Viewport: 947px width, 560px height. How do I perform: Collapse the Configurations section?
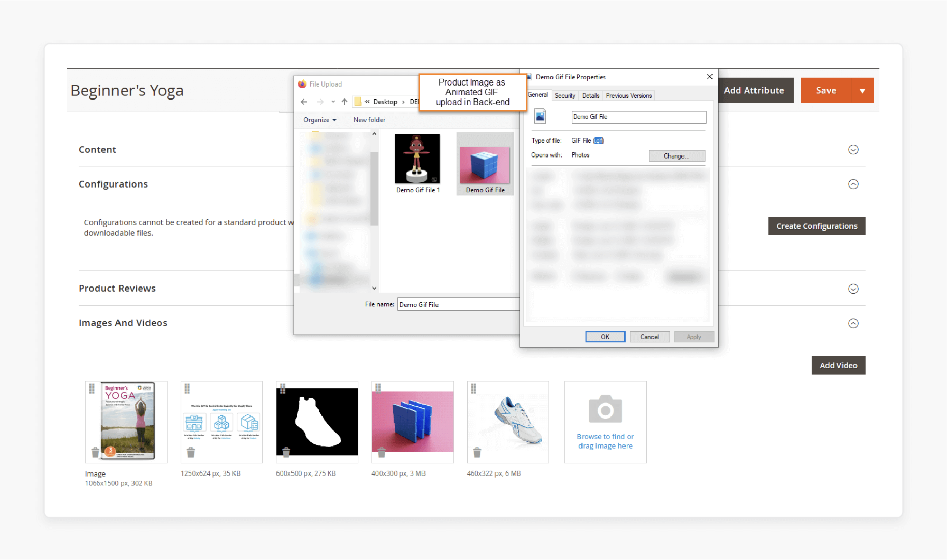pos(853,184)
